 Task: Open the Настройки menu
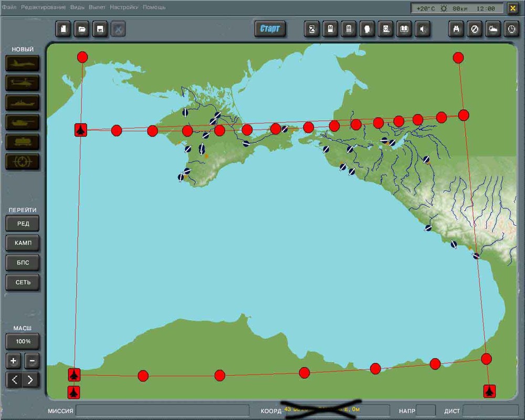(124, 7)
